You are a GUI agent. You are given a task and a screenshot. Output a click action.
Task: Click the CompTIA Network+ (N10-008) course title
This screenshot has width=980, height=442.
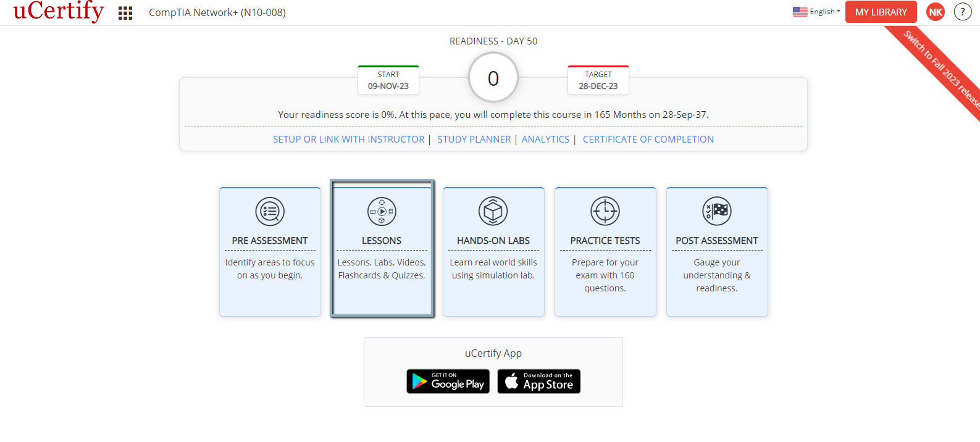pyautogui.click(x=217, y=12)
